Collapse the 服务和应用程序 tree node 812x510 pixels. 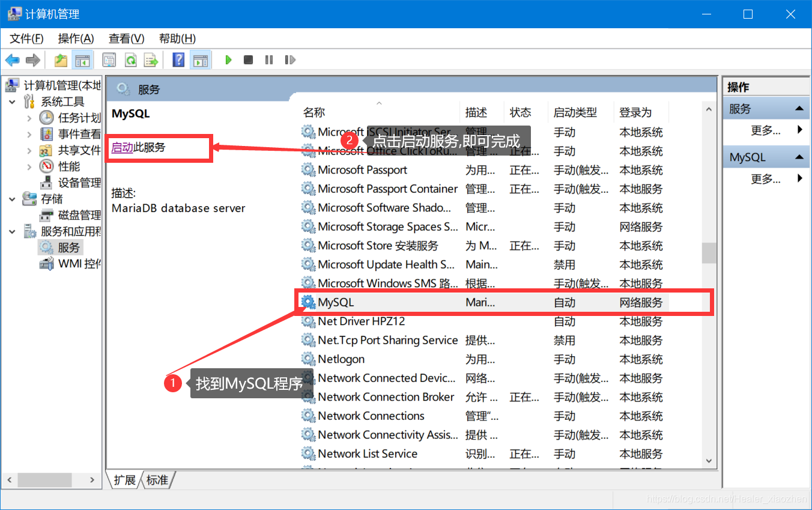(x=13, y=231)
